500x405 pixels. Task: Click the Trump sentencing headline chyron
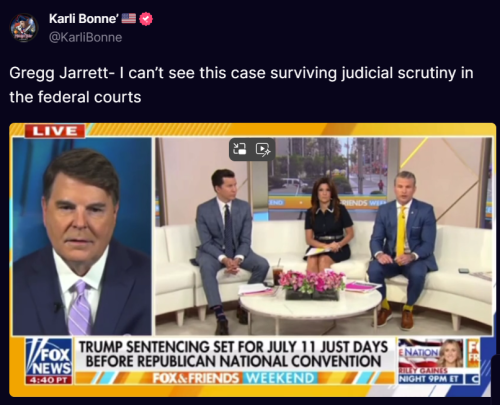pos(234,354)
